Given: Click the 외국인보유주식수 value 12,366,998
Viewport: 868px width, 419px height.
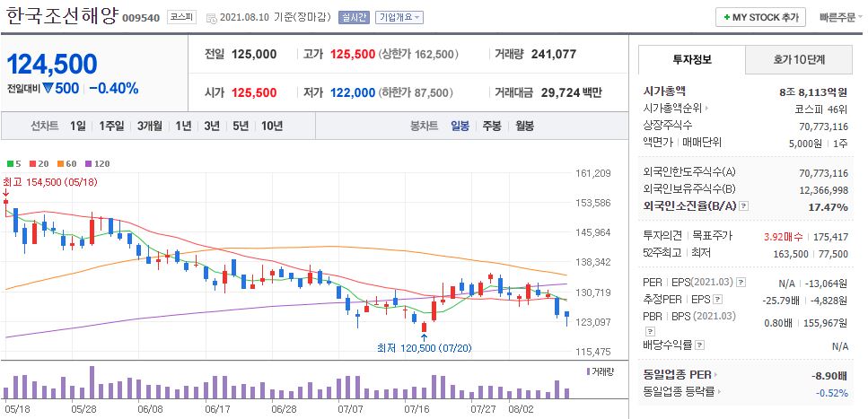Looking at the screenshot, I should tap(823, 190).
